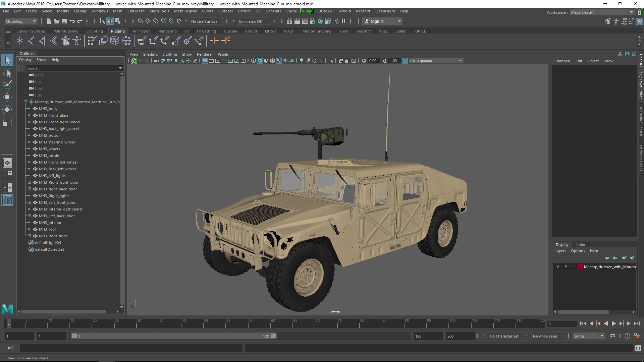Image resolution: width=644 pixels, height=362 pixels.
Task: Select the Move tool in toolbox
Action: point(7,97)
